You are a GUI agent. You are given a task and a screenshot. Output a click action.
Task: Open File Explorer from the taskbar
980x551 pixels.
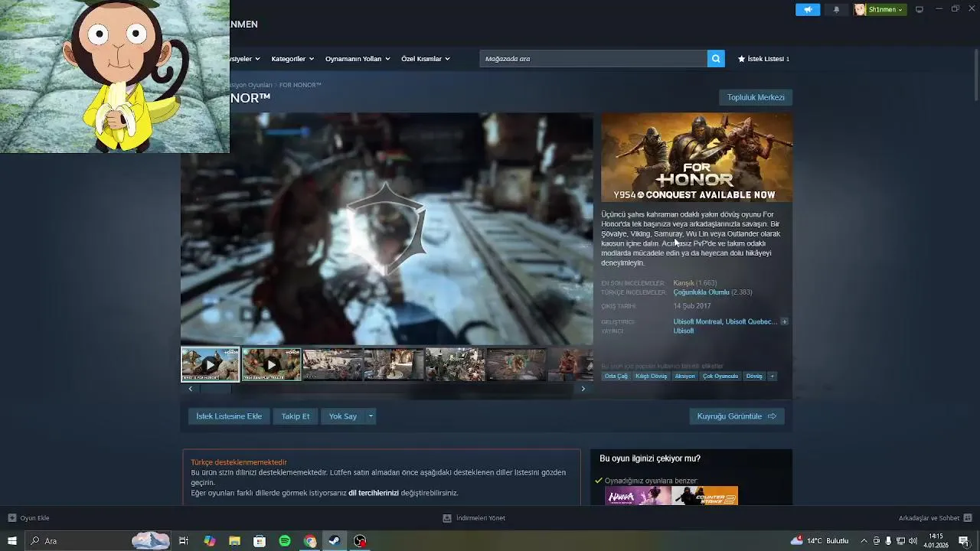(234, 541)
